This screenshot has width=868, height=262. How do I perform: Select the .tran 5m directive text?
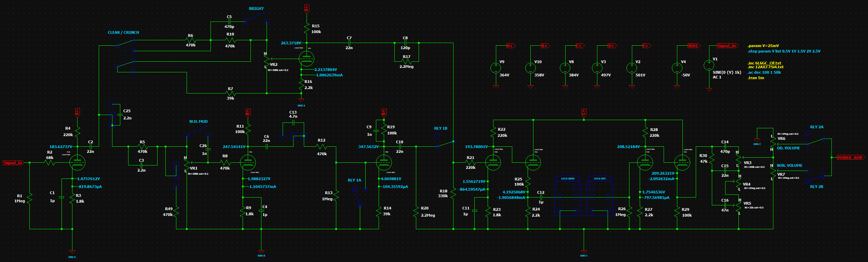pos(756,78)
